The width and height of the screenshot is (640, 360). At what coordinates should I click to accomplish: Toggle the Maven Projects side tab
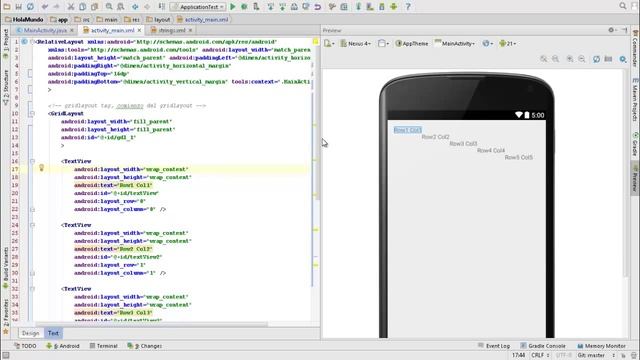pos(635,100)
